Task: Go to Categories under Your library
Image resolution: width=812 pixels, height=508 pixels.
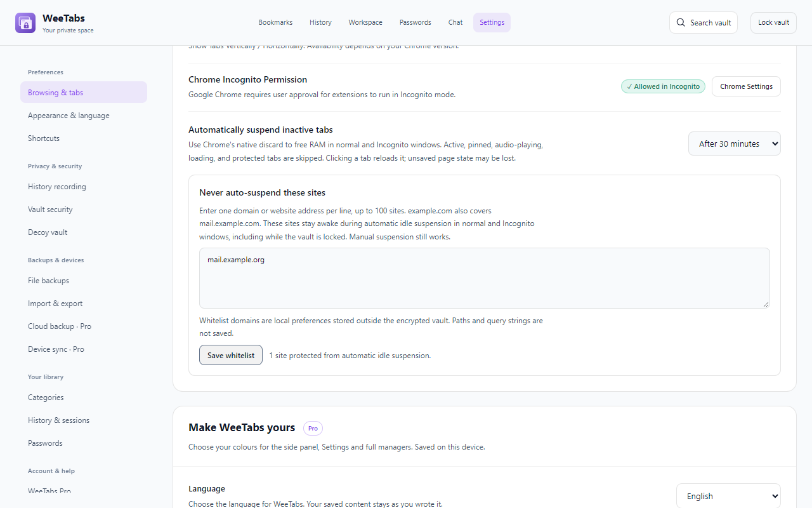Action: 84,397
